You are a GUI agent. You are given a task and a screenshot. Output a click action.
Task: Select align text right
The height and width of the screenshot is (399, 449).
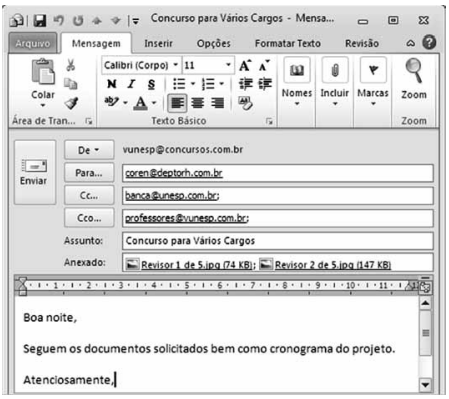[217, 103]
